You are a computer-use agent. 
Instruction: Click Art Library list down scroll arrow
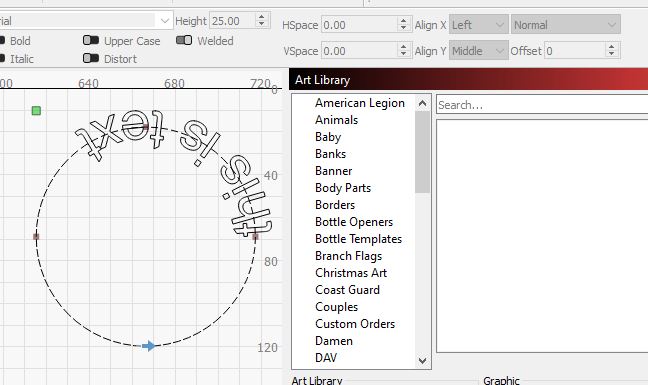422,361
